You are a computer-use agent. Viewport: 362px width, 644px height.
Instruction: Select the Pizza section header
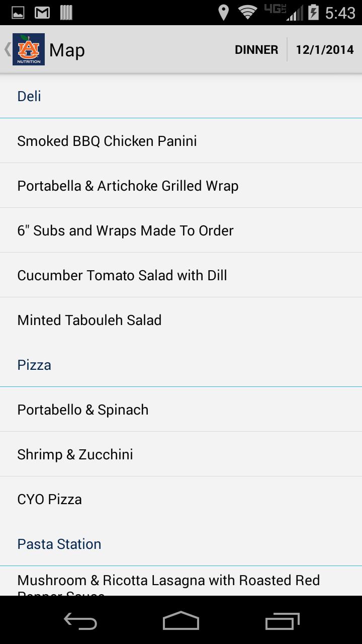34,365
